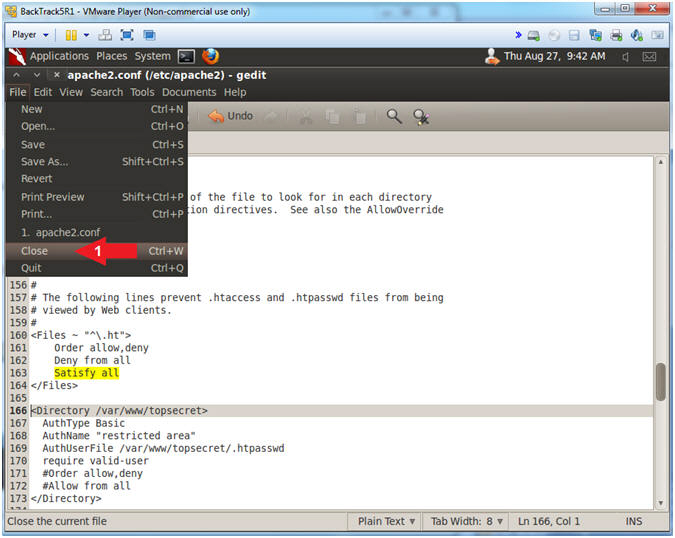This screenshot has width=675, height=538.
Task: Click the volume speaker icon in panel
Action: pos(625,57)
